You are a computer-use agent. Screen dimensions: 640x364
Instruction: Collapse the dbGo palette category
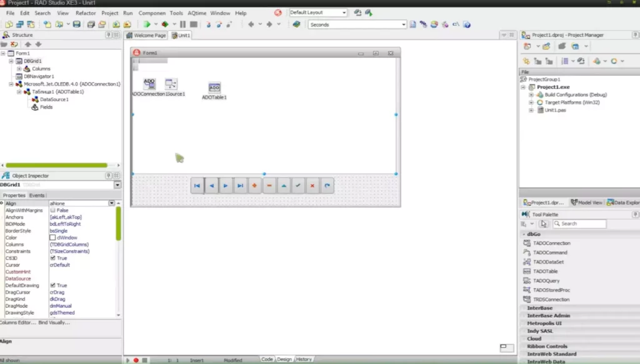tap(524, 234)
